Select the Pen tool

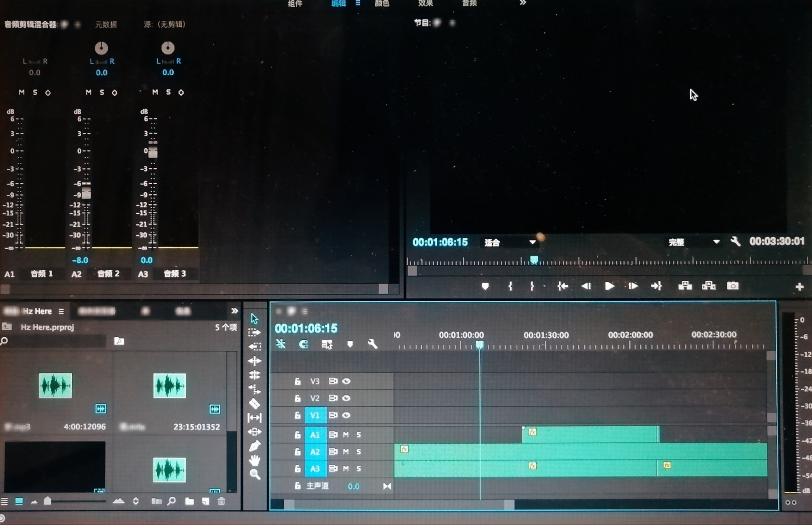(255, 446)
